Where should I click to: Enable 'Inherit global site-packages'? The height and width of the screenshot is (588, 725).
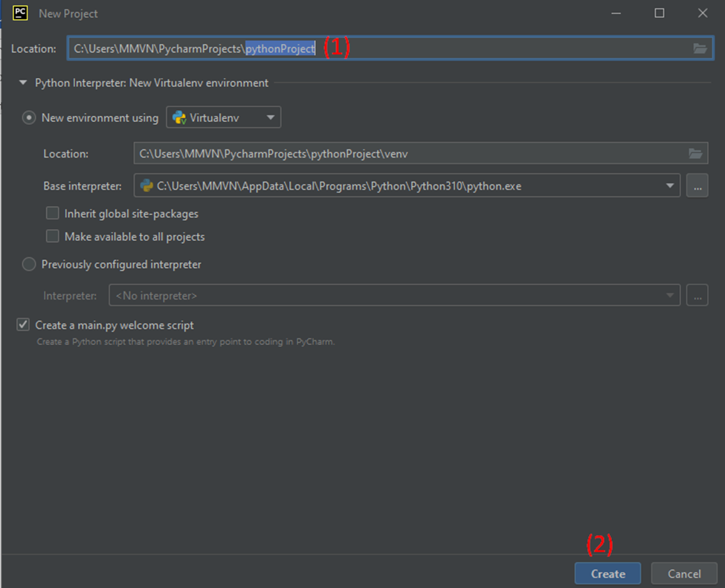52,213
